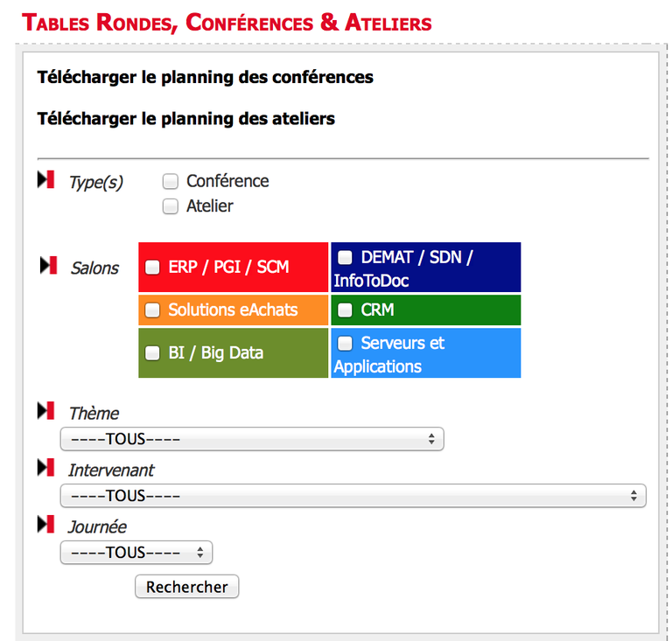Viewport: 672px width, 641px height.
Task: Expand the Intervenant dropdown list
Action: pos(353,496)
